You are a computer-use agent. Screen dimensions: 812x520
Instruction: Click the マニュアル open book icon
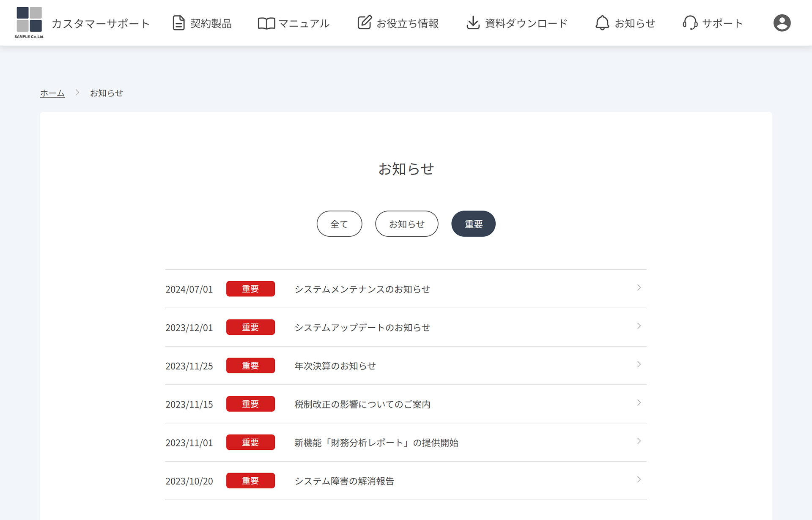[x=266, y=23]
